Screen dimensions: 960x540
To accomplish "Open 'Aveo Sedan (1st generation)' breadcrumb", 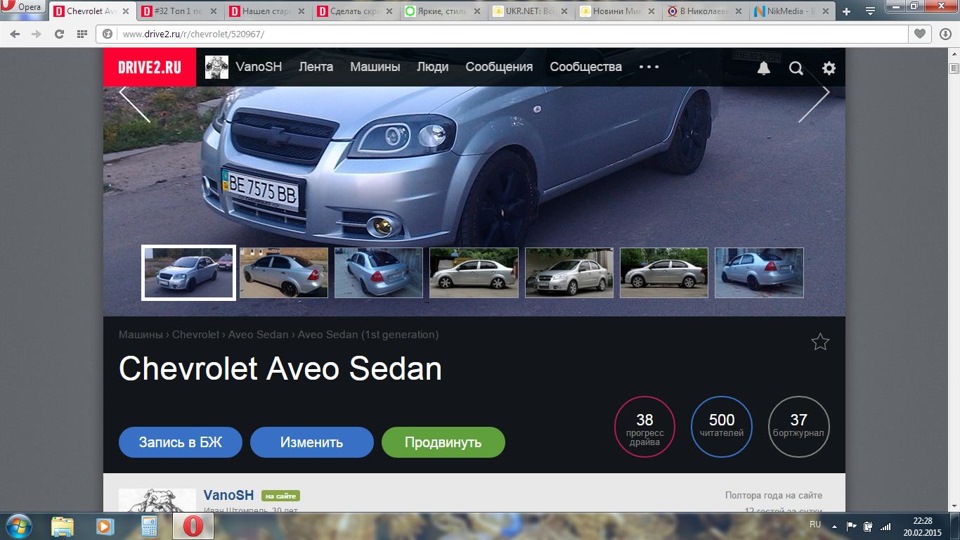I will coord(368,334).
